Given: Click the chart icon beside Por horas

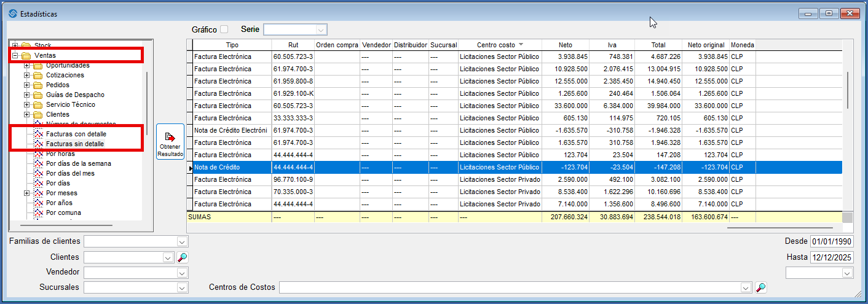Looking at the screenshot, I should (x=38, y=154).
